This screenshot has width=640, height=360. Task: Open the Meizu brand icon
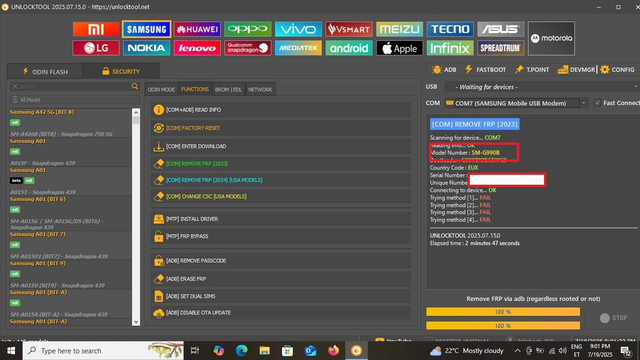[x=400, y=29]
